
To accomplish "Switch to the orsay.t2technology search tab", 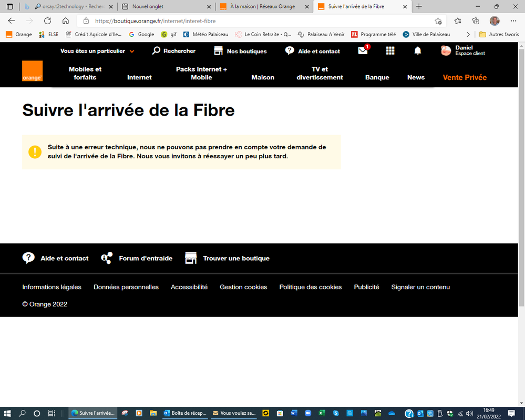I will coord(70,6).
